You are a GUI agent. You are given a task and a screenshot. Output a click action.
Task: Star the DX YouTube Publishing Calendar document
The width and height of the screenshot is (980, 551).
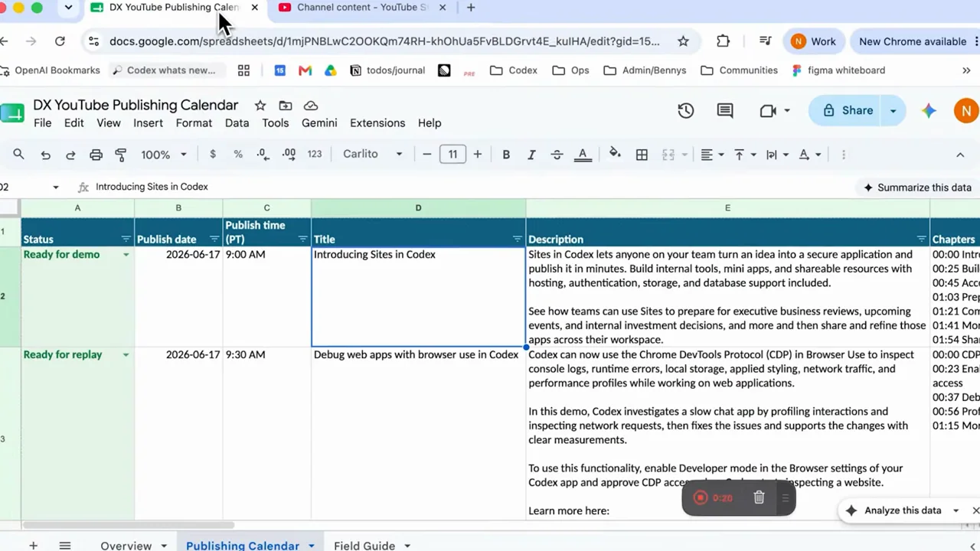coord(260,106)
